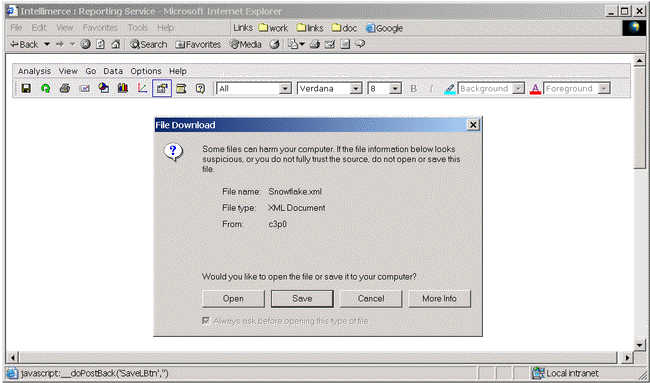Click IE Forward arrow
Screen dimensions: 650x383
tap(60, 44)
